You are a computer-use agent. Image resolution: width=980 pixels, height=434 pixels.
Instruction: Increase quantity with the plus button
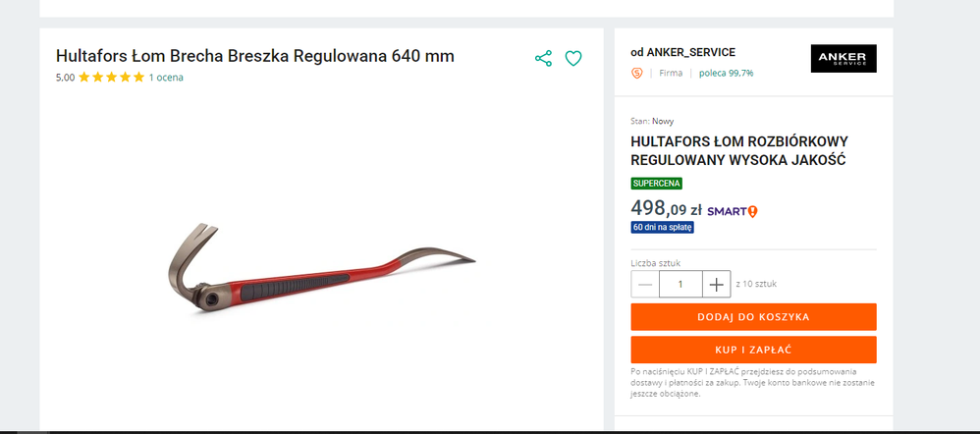point(716,285)
